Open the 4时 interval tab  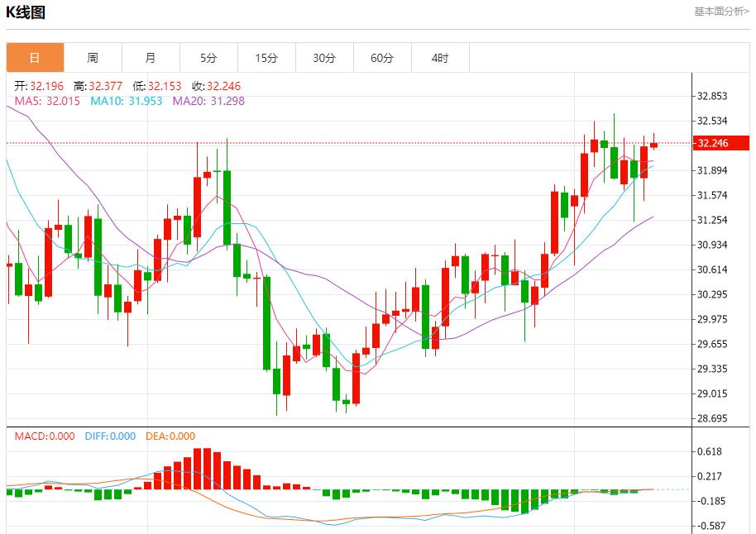440,58
